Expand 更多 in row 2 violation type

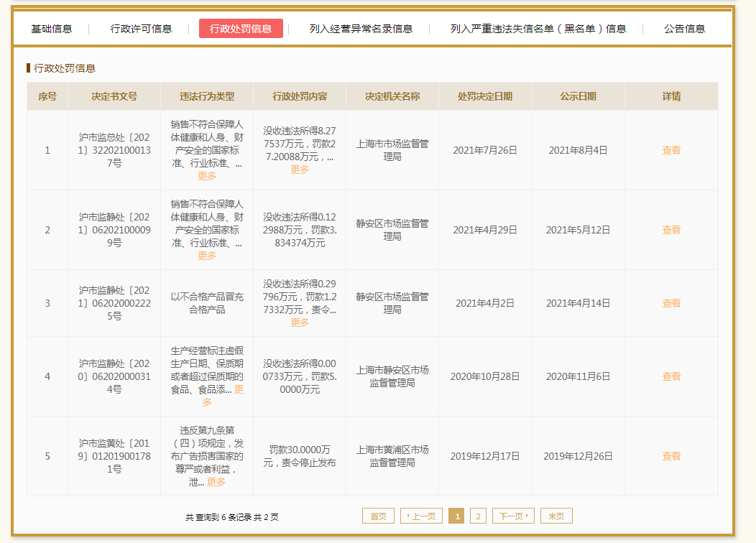tap(207, 256)
